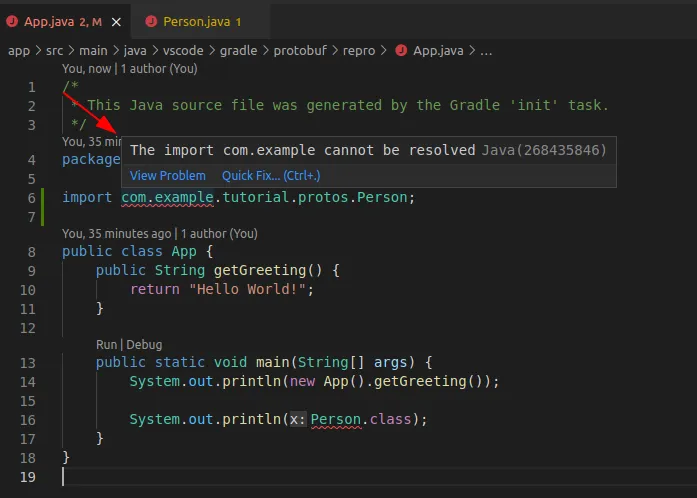Click the Debug CodeLens above main
This screenshot has height=498, width=697.
(144, 345)
